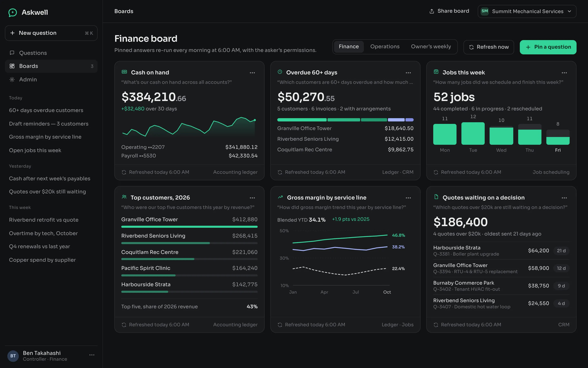Open Questions in the sidebar
588x368 pixels.
click(51, 53)
